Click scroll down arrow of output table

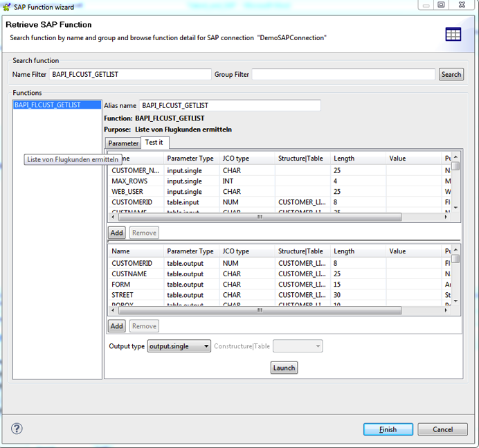(455, 301)
